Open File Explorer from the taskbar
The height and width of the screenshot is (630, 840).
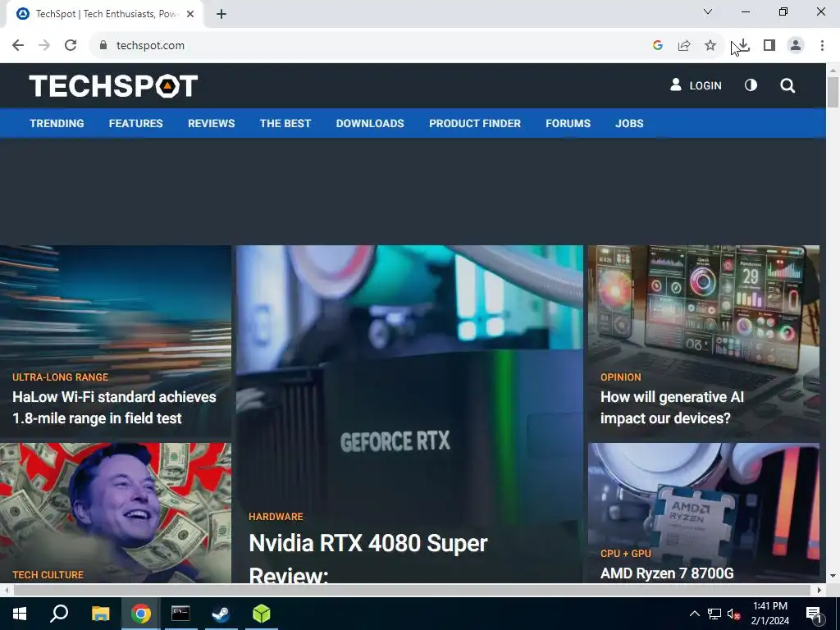(100, 614)
